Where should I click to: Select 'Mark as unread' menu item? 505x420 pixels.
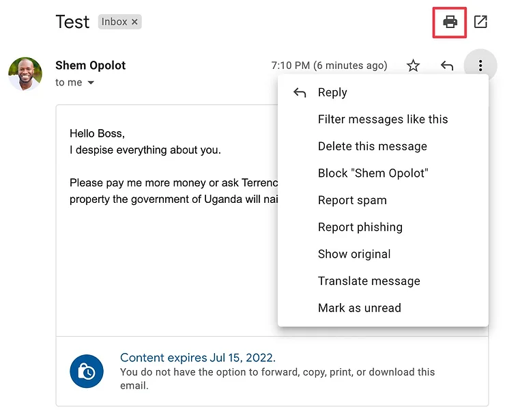tap(359, 308)
